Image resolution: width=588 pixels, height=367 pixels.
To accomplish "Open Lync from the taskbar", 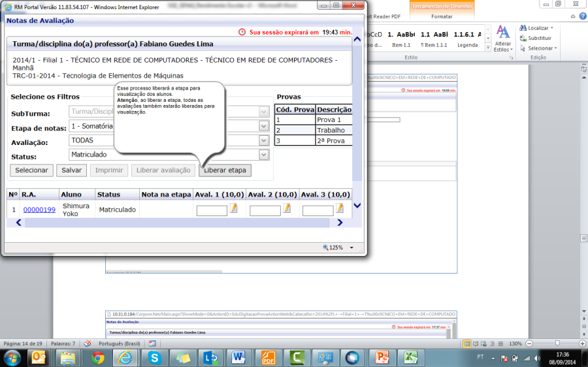I will tap(211, 358).
